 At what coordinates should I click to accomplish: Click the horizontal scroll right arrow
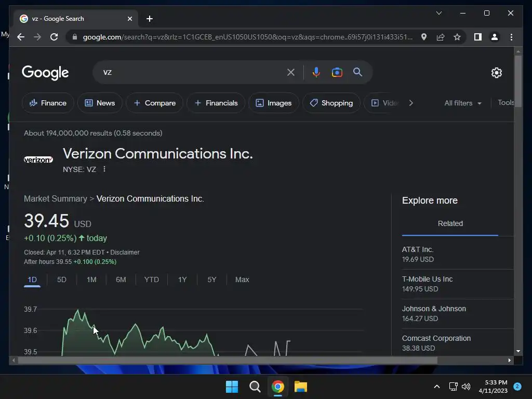click(509, 361)
